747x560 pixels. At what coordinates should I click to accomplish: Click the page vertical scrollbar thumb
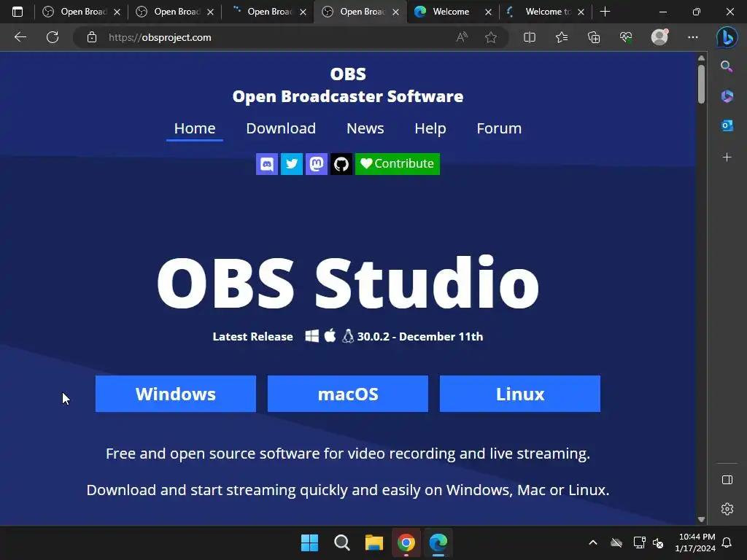coord(701,83)
